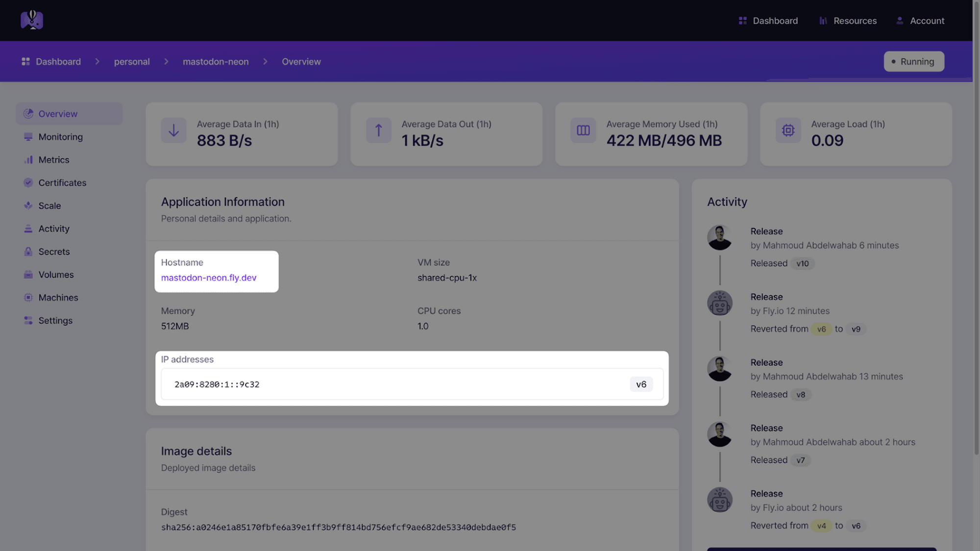Click the Fly.io balloon logo

click(32, 20)
